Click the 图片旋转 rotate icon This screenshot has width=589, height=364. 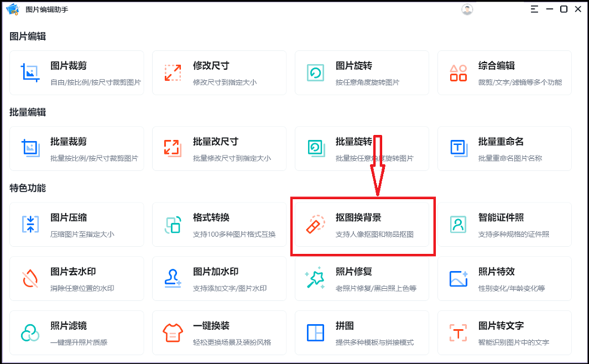316,73
